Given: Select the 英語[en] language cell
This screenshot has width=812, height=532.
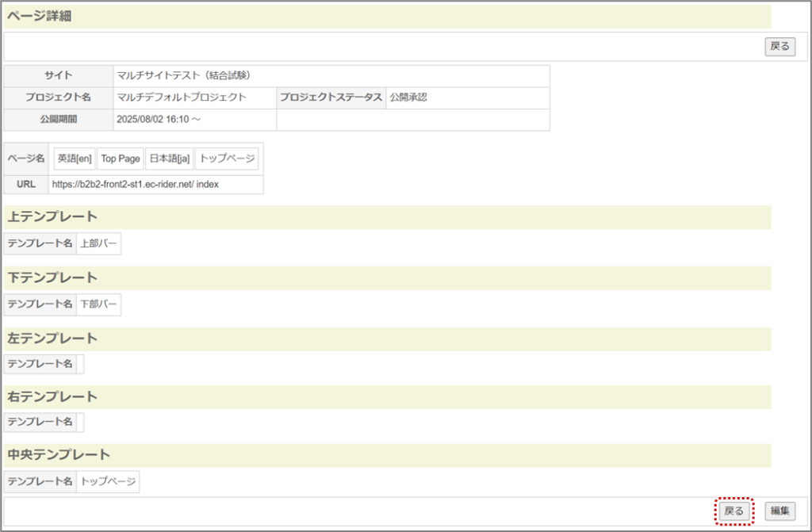Looking at the screenshot, I should point(75,159).
